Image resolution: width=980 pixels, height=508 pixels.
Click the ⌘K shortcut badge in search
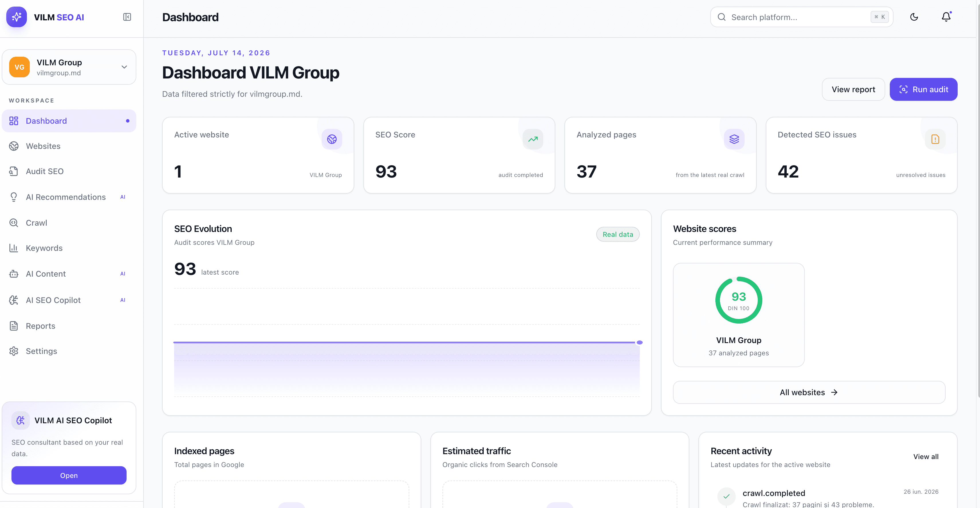click(879, 17)
